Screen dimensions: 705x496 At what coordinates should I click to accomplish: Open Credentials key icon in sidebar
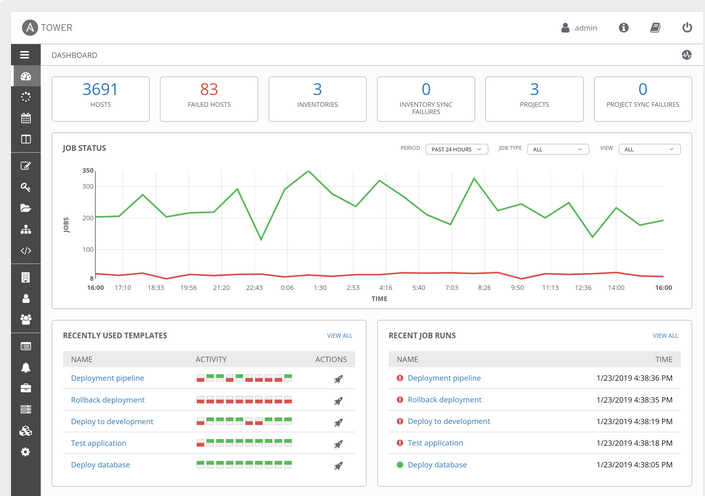(x=26, y=187)
